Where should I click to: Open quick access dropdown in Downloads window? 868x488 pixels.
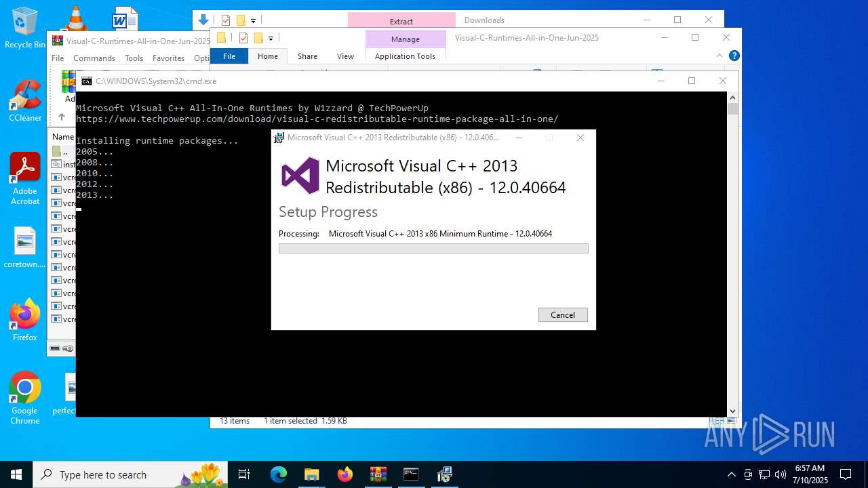point(253,21)
